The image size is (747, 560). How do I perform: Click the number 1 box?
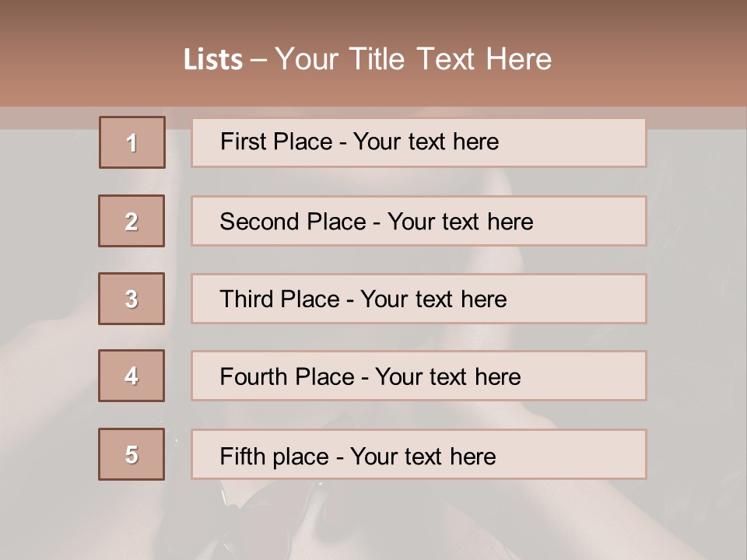coord(132,142)
